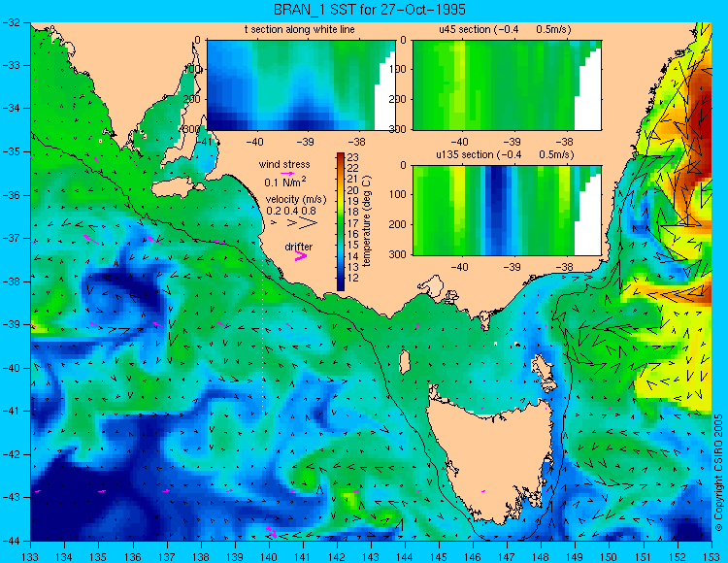Click the 't section along white line' title
728x563 pixels.
[x=300, y=29]
